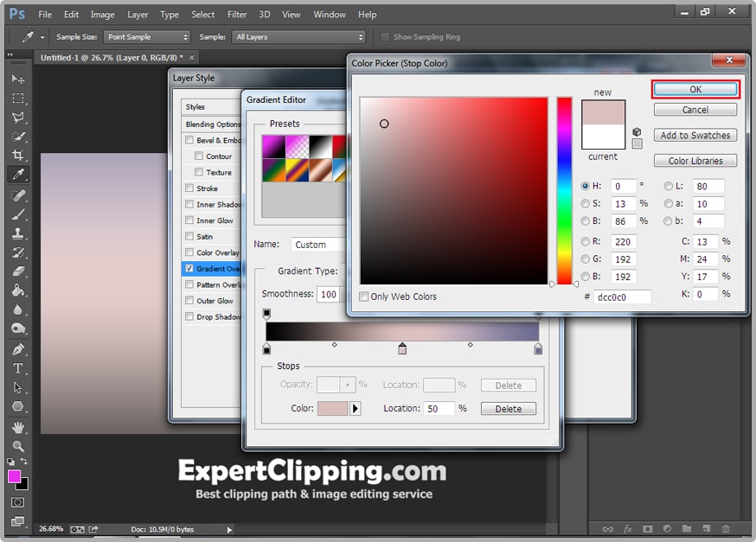
Task: Click the Add to Swatches button
Action: [695, 135]
